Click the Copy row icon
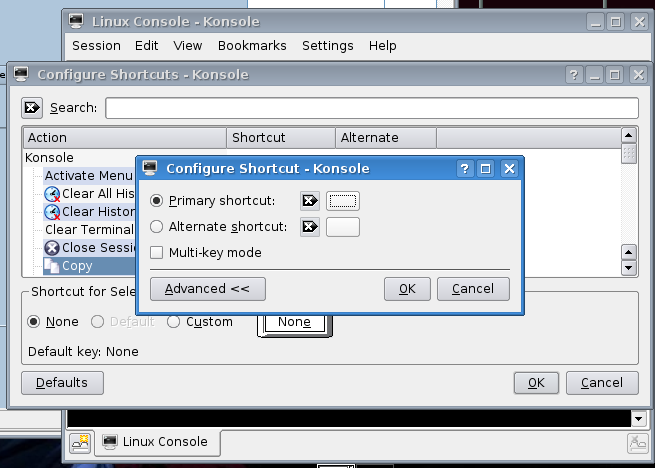Screen dimensions: 655x468 pos(51,266)
